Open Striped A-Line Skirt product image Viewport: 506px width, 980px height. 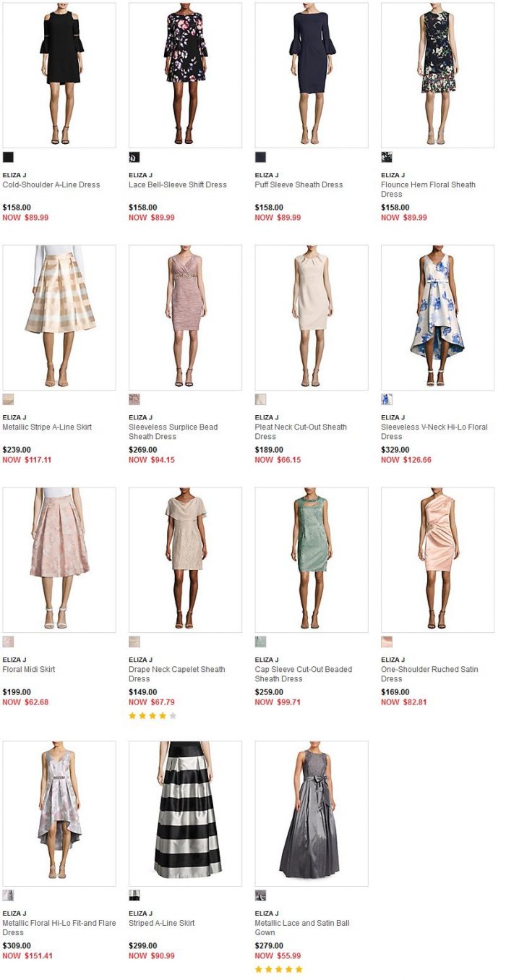[185, 814]
